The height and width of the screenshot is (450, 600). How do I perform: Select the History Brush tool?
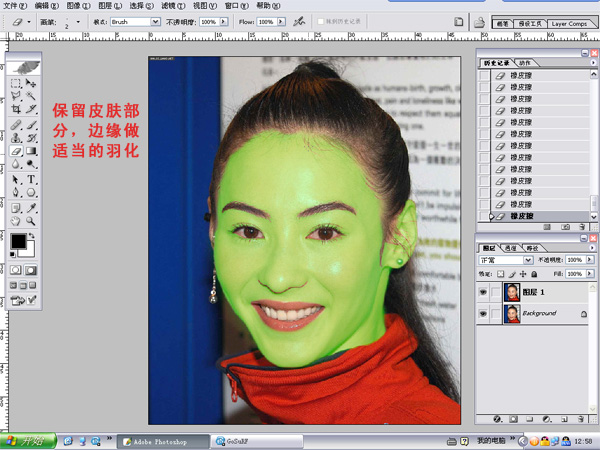pyautogui.click(x=31, y=138)
